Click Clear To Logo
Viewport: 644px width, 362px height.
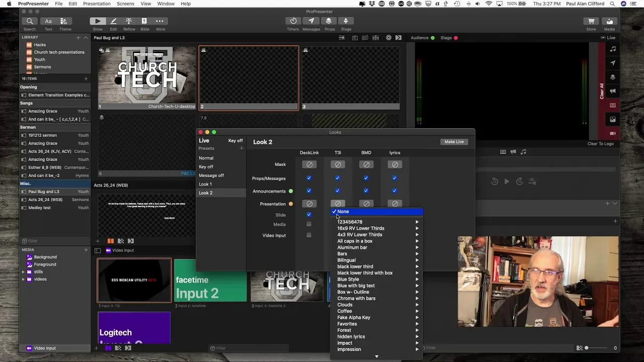pyautogui.click(x=601, y=144)
